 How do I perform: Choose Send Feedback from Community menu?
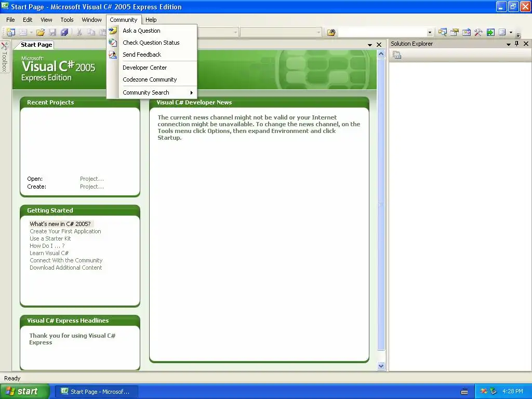click(x=152, y=54)
